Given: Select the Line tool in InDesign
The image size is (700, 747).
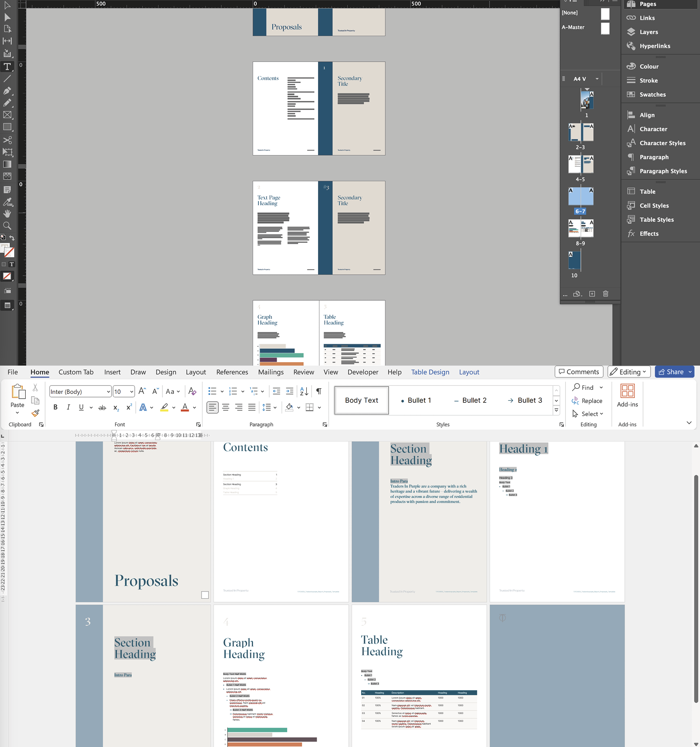Looking at the screenshot, I should click(7, 79).
